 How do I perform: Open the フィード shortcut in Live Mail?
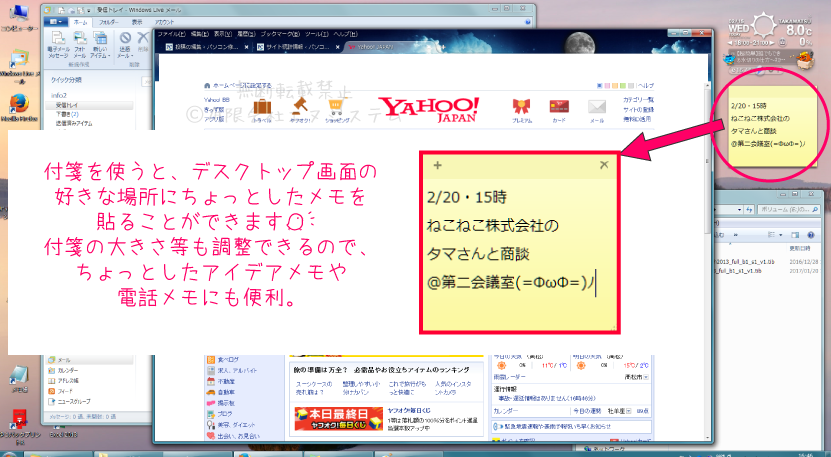pos(60,391)
